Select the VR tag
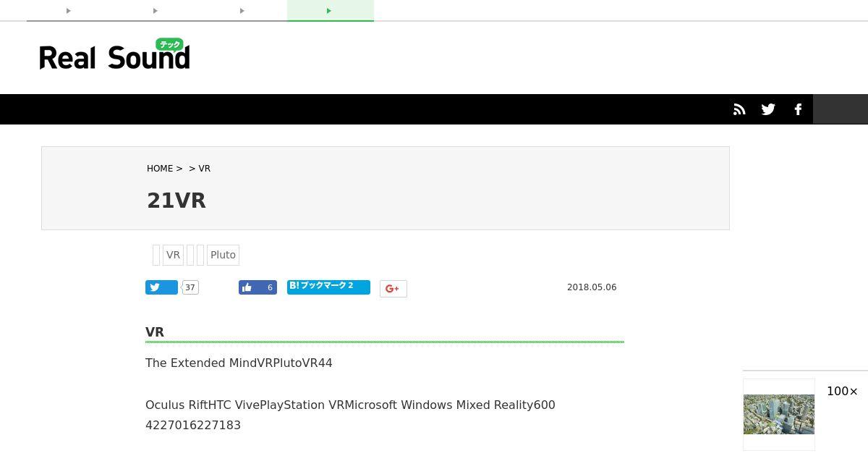This screenshot has width=868, height=456. tap(173, 255)
